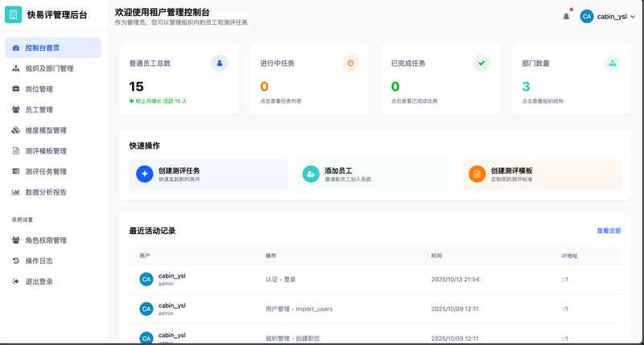This screenshot has width=644, height=345.
Task: Select 测评任务管理 menu item
Action: 46,171
